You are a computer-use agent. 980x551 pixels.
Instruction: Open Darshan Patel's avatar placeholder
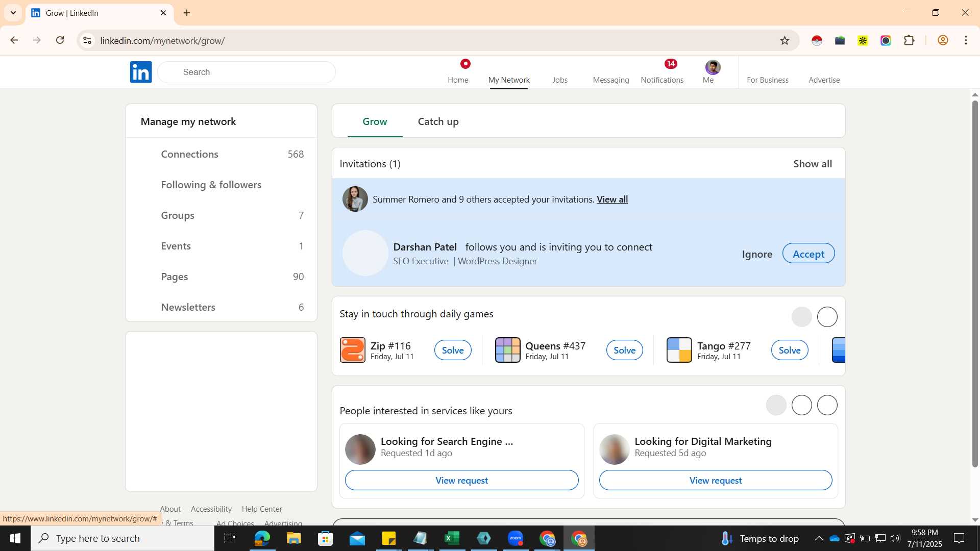pyautogui.click(x=365, y=253)
